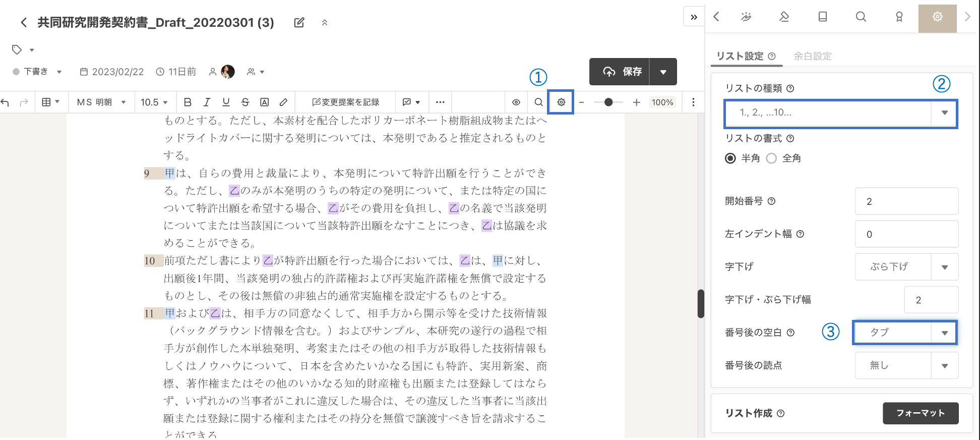
Task: Select the 半角 radio button
Action: 730,158
